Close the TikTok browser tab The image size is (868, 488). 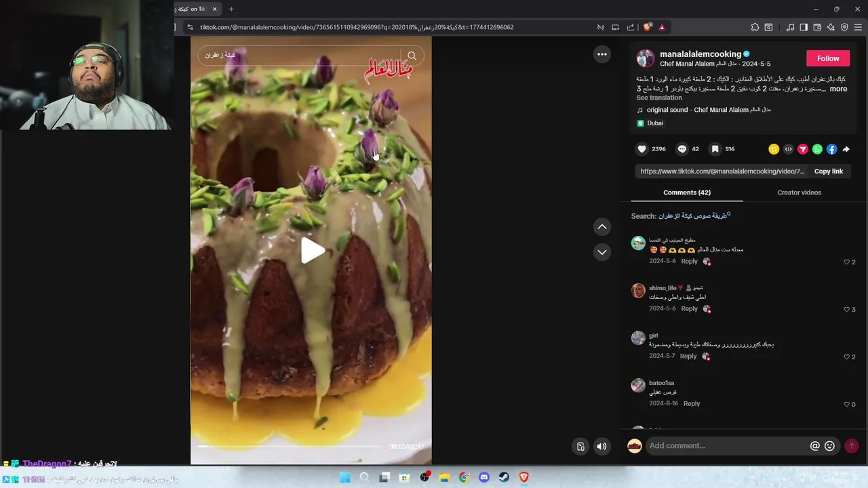click(214, 9)
